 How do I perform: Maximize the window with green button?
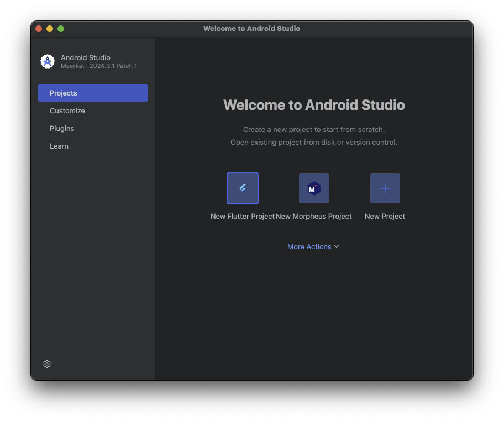coord(61,29)
